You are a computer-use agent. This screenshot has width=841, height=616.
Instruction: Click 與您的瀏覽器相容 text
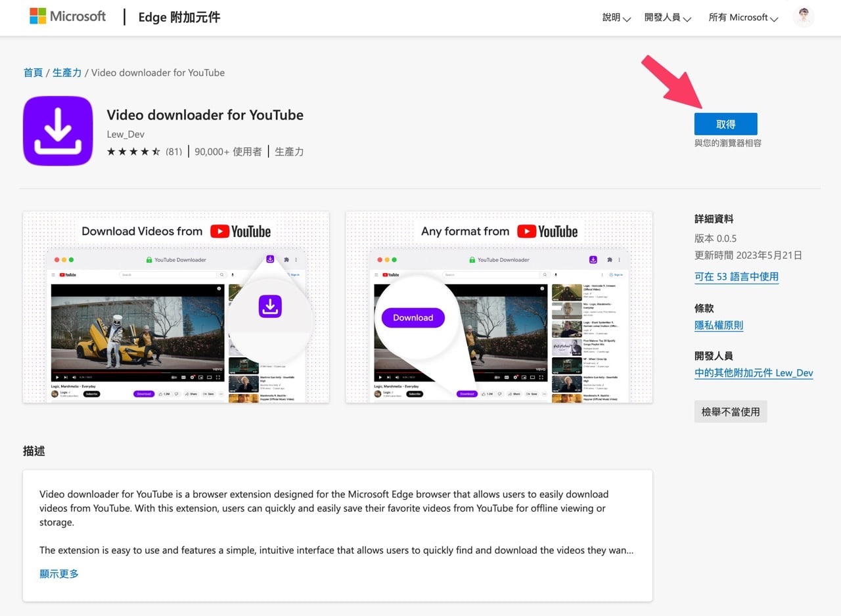pyautogui.click(x=728, y=143)
